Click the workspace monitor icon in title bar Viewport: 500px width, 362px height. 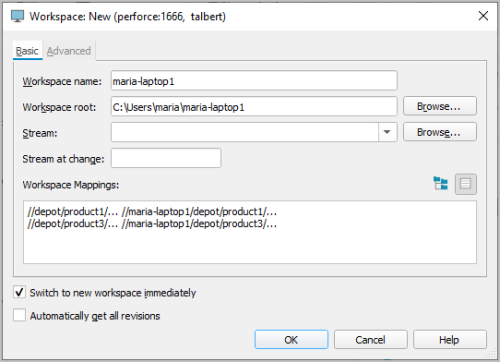[x=17, y=16]
